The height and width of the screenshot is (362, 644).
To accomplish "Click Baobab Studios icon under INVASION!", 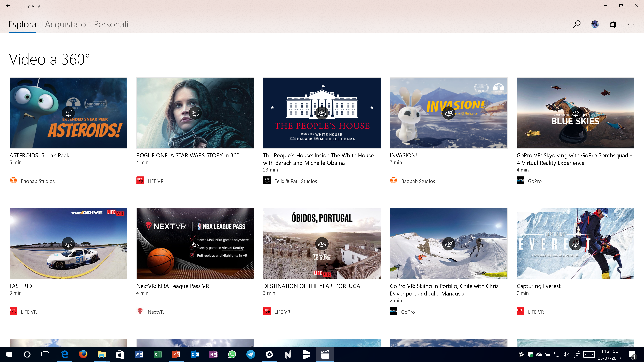I will coord(393,180).
